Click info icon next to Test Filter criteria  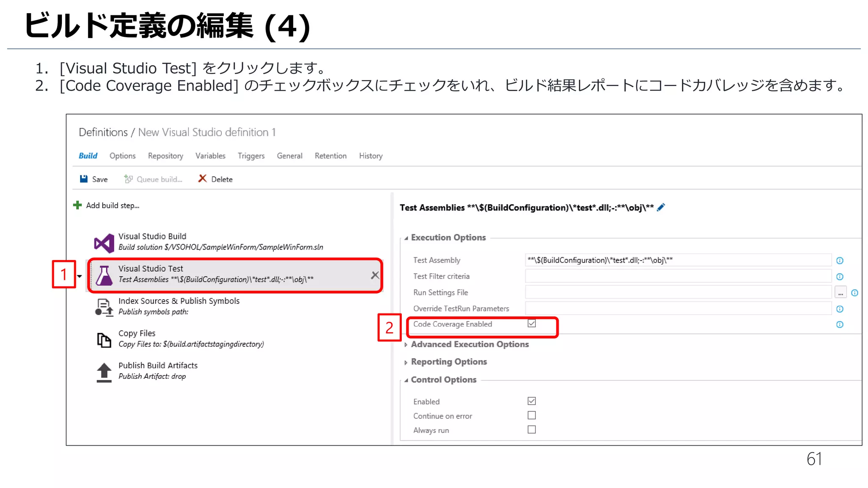pyautogui.click(x=840, y=277)
